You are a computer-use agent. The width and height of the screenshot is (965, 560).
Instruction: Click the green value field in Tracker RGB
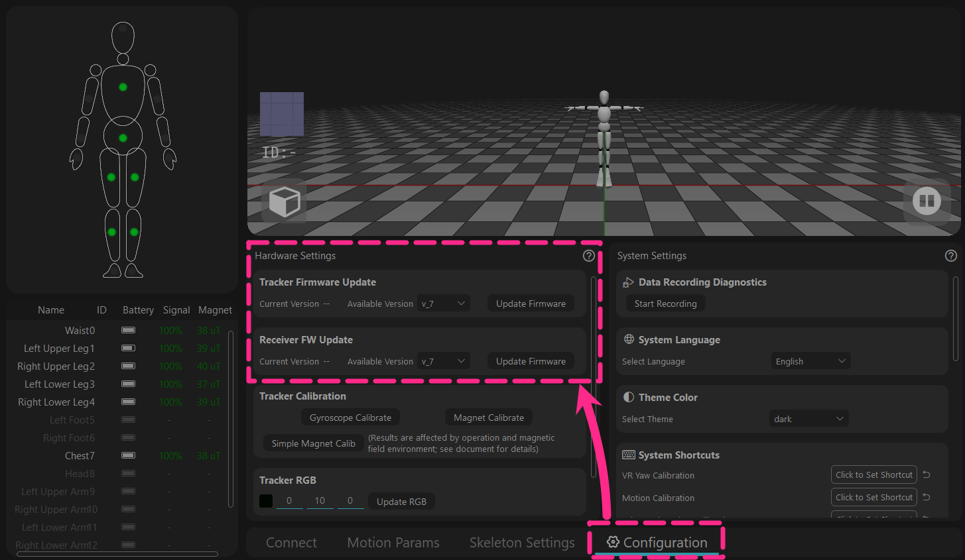(320, 501)
